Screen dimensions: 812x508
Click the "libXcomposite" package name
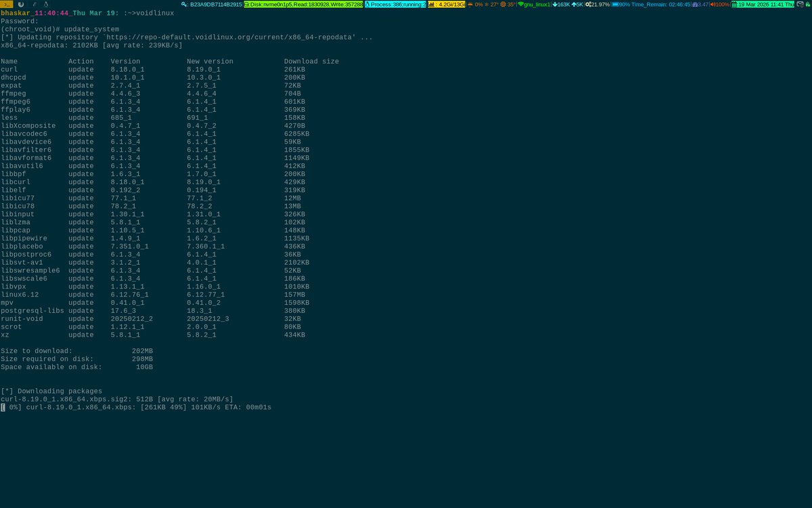pyautogui.click(x=28, y=126)
